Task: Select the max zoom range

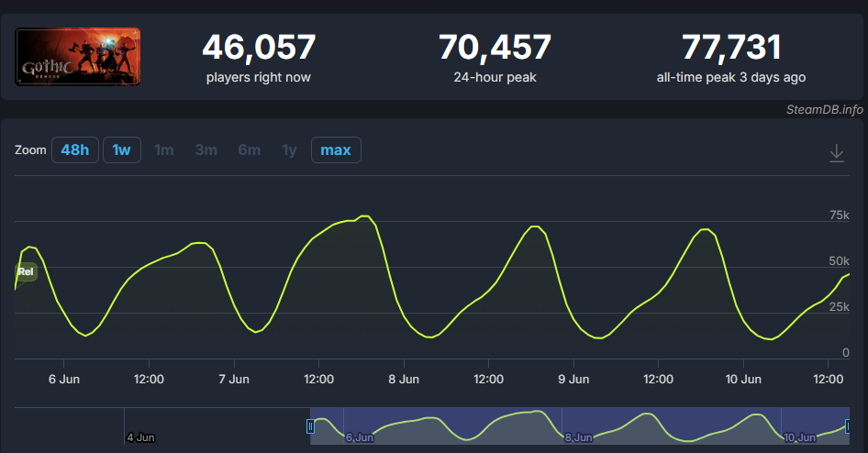Action: tap(336, 149)
